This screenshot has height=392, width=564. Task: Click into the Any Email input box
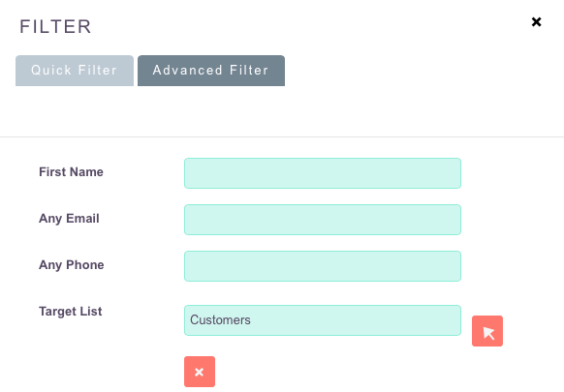point(323,220)
